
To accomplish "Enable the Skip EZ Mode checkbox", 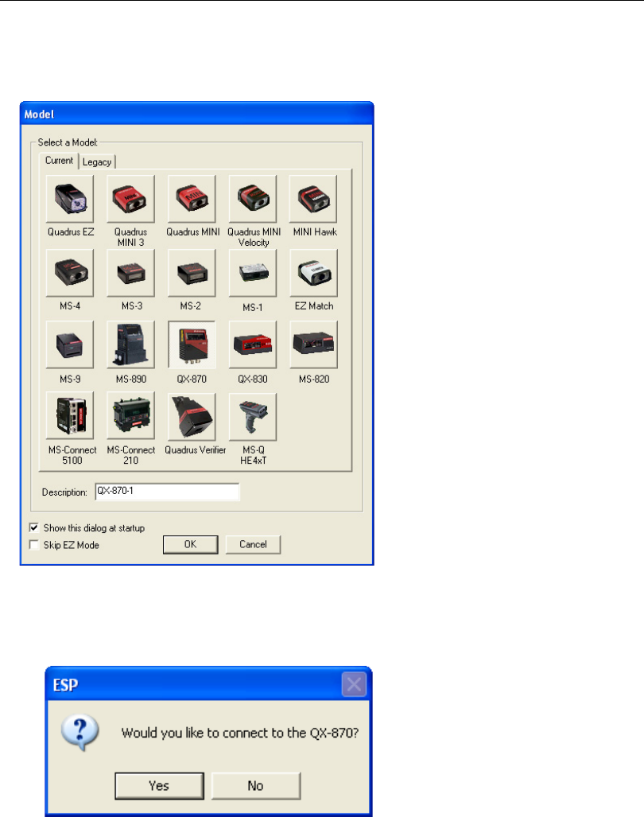I will 34,545.
